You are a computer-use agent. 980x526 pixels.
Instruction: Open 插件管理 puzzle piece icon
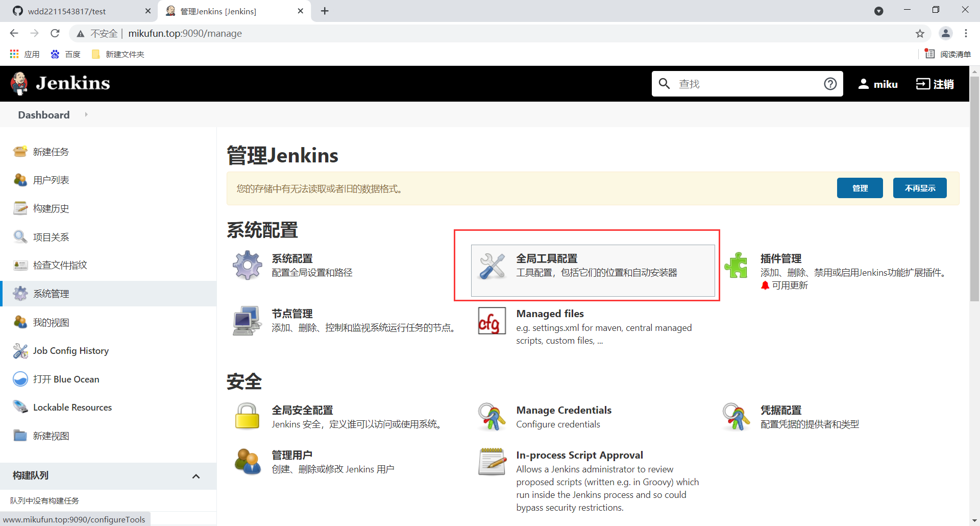coord(737,265)
